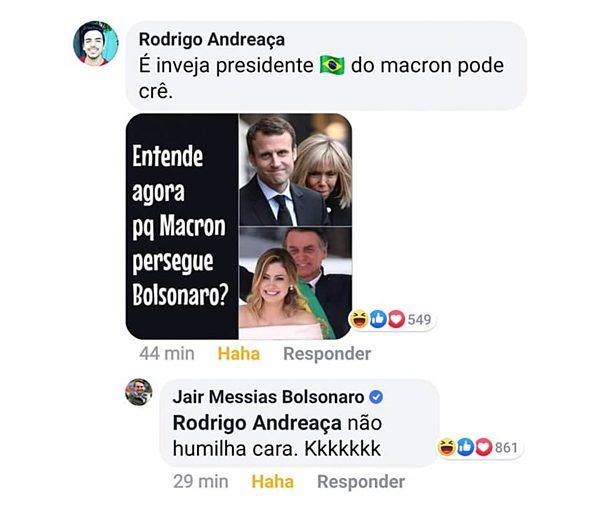Open Rodrigo Andreaça's profile picture

click(x=96, y=43)
